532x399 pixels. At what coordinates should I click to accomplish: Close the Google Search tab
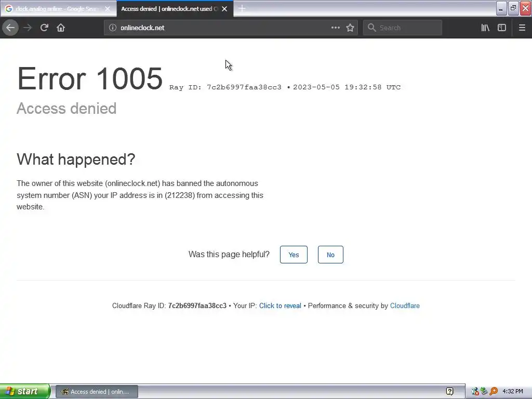pos(107,9)
